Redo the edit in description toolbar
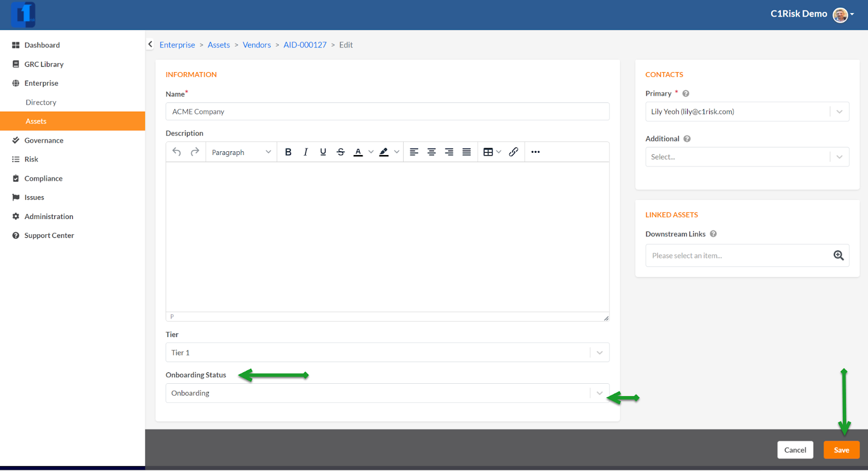 [195, 152]
